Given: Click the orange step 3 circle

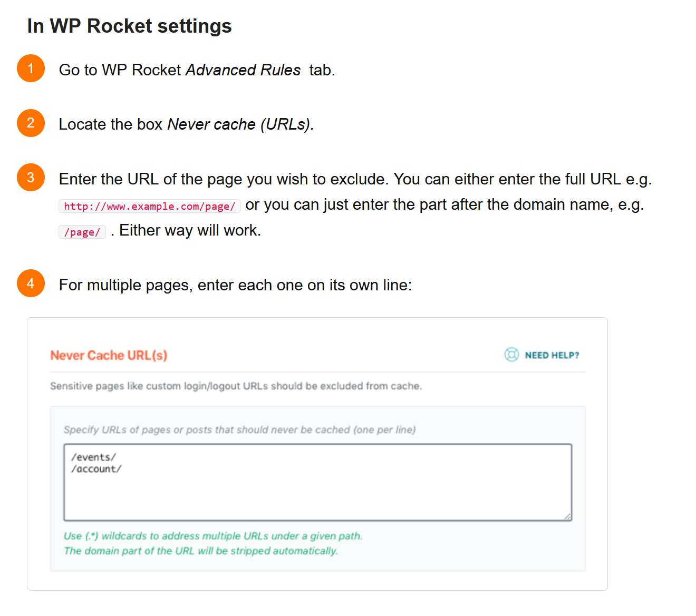Looking at the screenshot, I should (x=31, y=178).
